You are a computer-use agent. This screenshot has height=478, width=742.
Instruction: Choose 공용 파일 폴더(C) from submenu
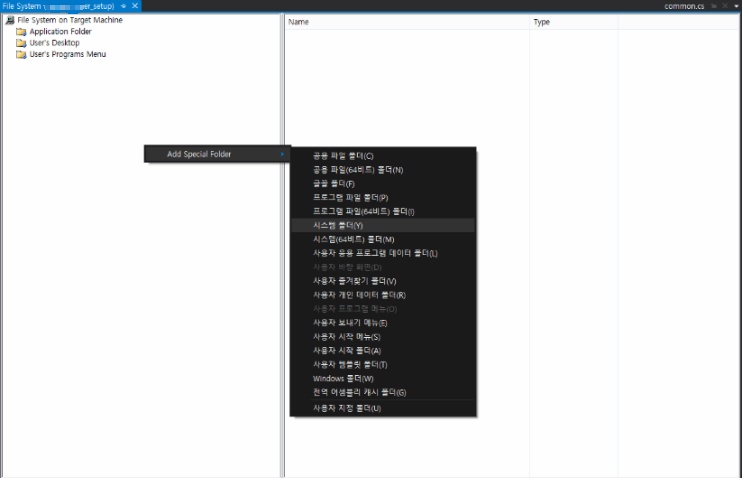click(383, 156)
